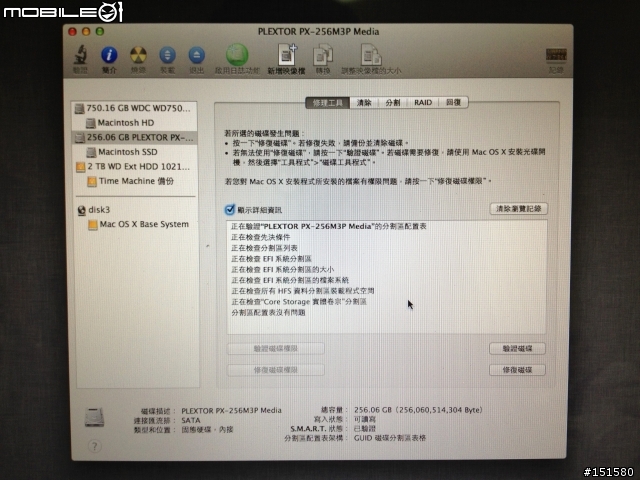Click the log line mentioning Core Storage
Image resolution: width=640 pixels, height=480 pixels.
(299, 302)
